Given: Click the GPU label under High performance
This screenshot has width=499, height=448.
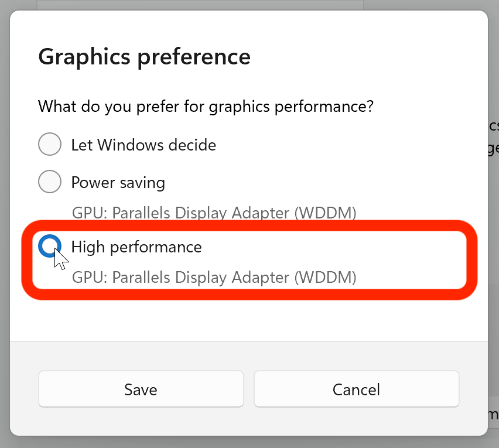Looking at the screenshot, I should pyautogui.click(x=214, y=277).
